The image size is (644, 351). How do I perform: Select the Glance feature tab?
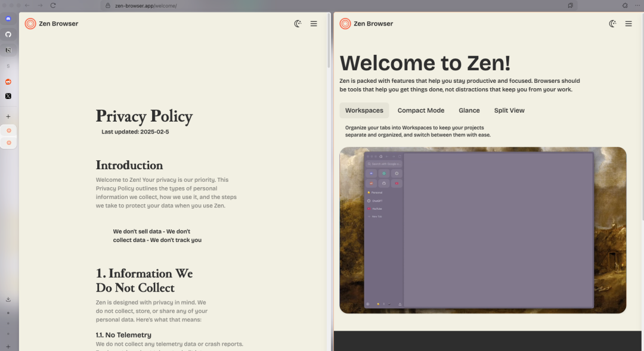tap(469, 110)
